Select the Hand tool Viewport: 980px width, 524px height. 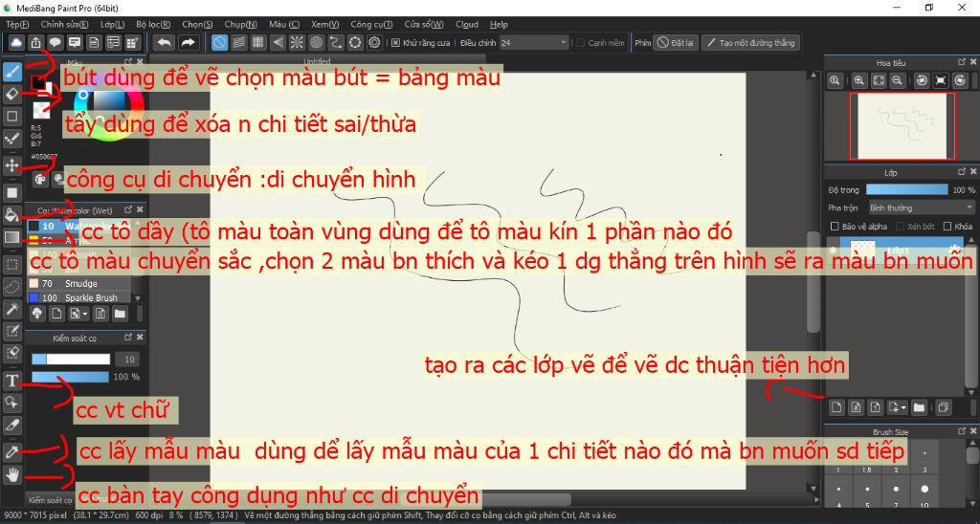[x=11, y=474]
